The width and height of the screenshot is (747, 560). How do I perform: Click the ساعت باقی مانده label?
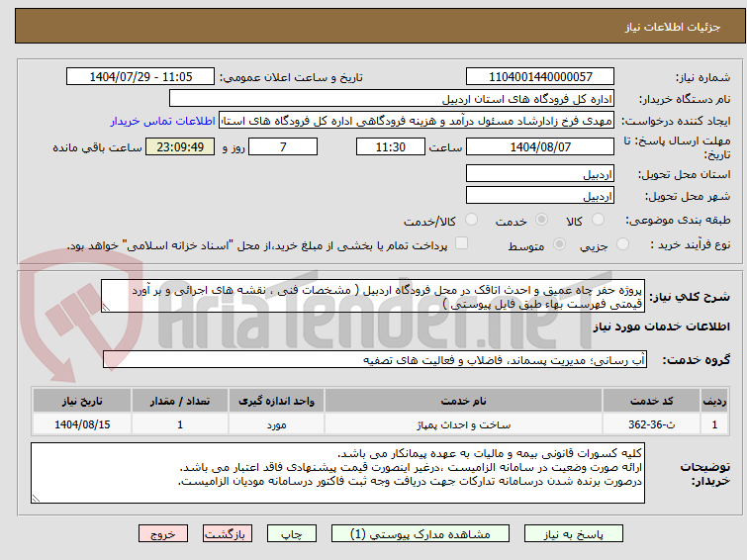[x=97, y=147]
